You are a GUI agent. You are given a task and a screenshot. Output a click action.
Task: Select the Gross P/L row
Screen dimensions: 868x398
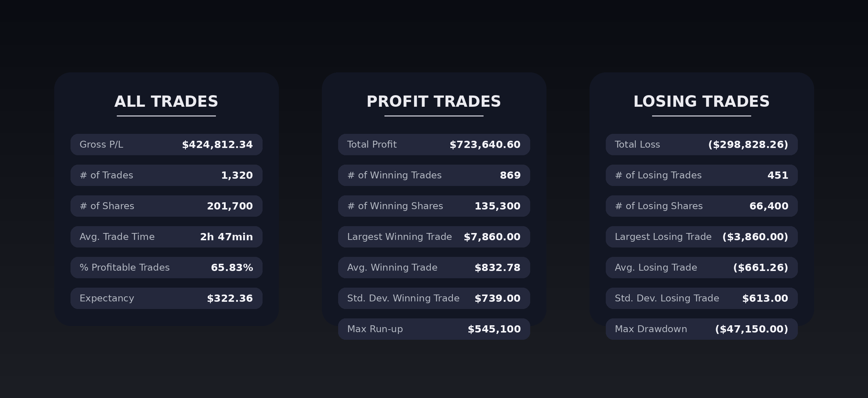[x=166, y=145]
